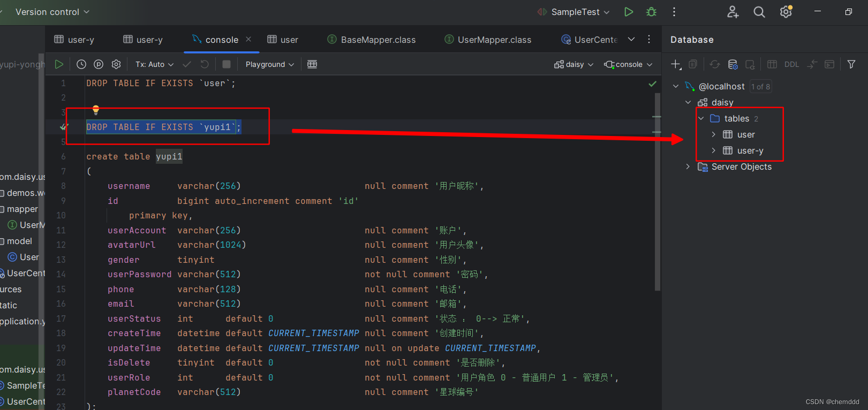Click the jump to query console arrows icon

812,64
